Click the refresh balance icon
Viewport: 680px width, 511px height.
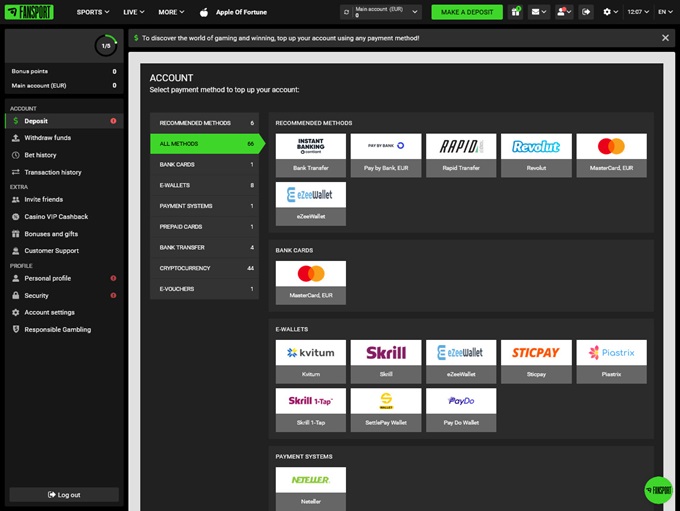[347, 12]
